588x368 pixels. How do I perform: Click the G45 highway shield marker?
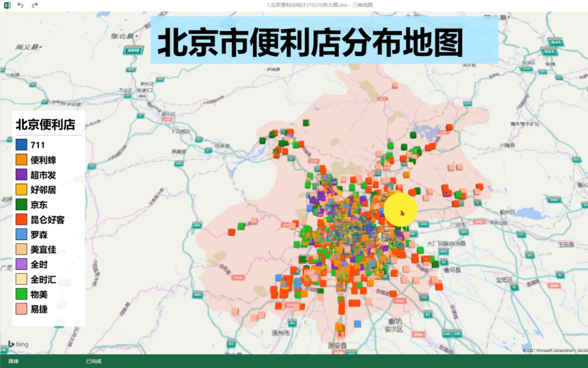[x=556, y=42]
